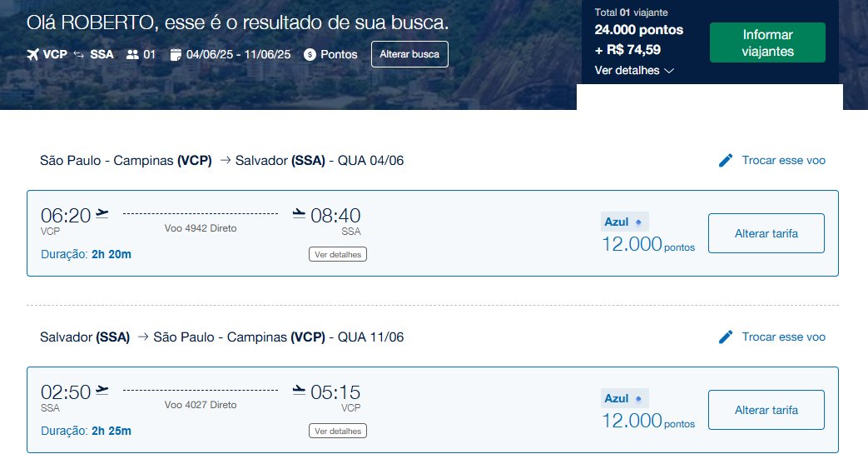
Task: Click the green Informar viajantes button
Action: pos(767,42)
